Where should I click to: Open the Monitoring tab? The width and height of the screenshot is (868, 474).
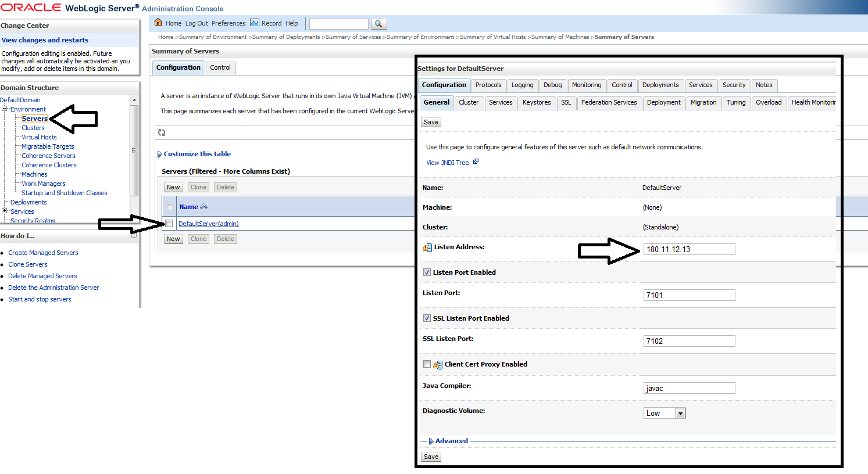[x=587, y=85]
